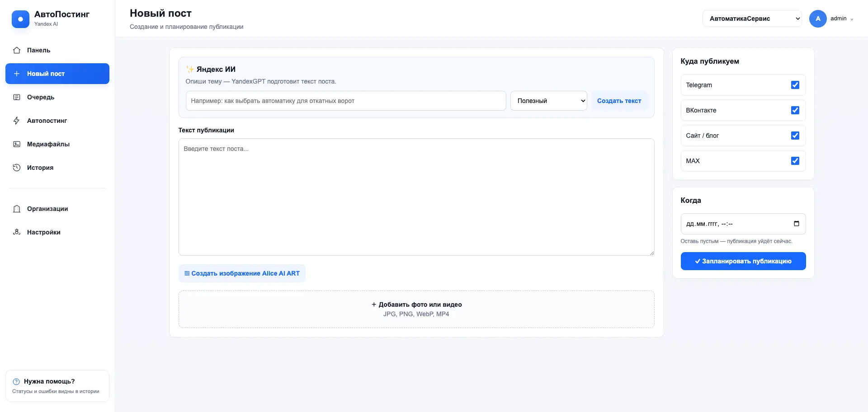
Task: Click the sparkle icon next to Яндекс ИИ
Action: point(190,69)
